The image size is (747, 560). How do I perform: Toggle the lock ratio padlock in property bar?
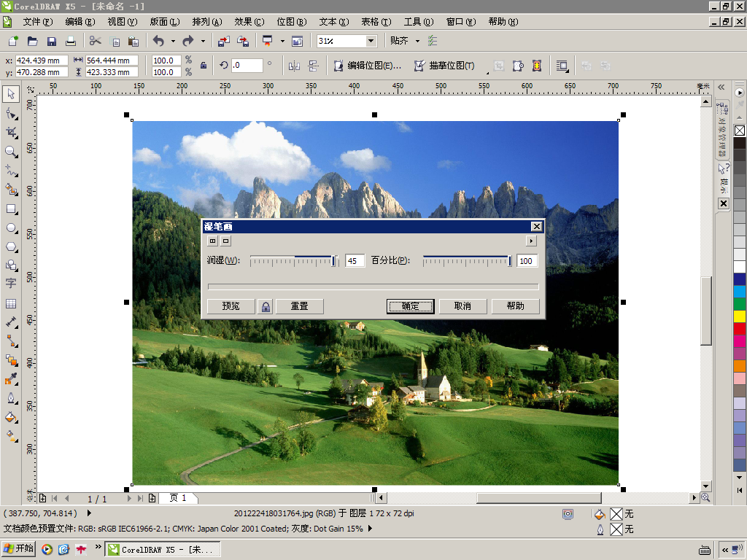click(x=204, y=66)
